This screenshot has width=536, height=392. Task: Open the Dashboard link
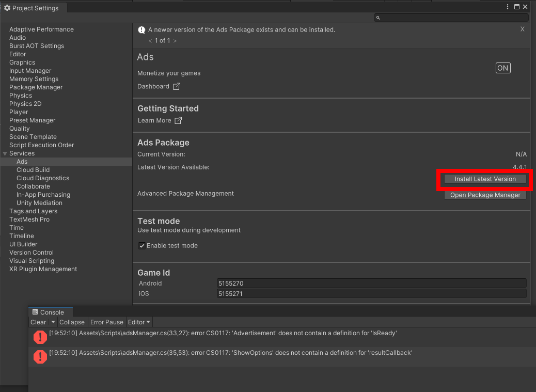pos(153,86)
